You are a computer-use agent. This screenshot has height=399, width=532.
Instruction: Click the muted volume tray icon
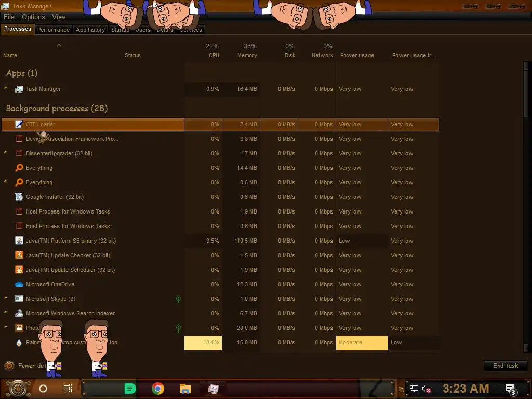(x=427, y=389)
